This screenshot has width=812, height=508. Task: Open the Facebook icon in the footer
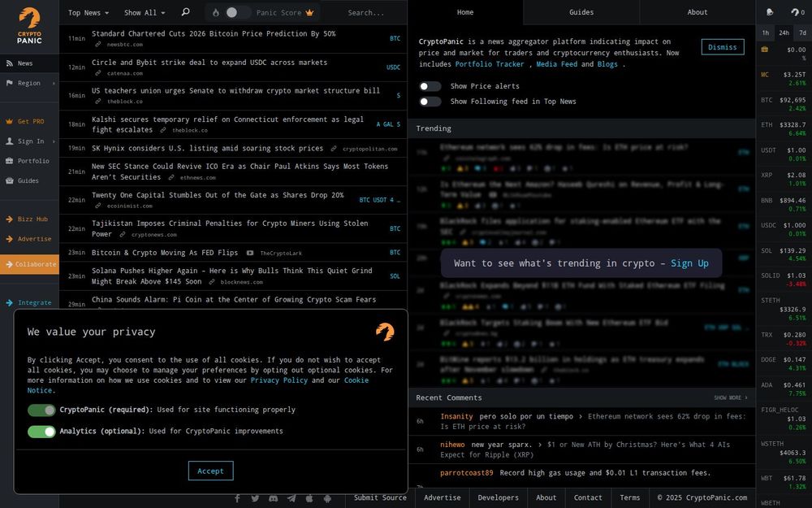pyautogui.click(x=237, y=498)
